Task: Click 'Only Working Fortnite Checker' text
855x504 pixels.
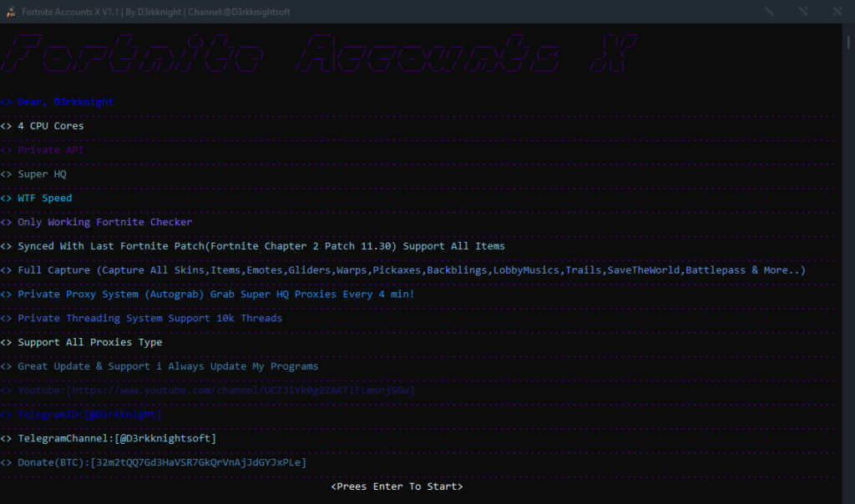Action: (104, 222)
